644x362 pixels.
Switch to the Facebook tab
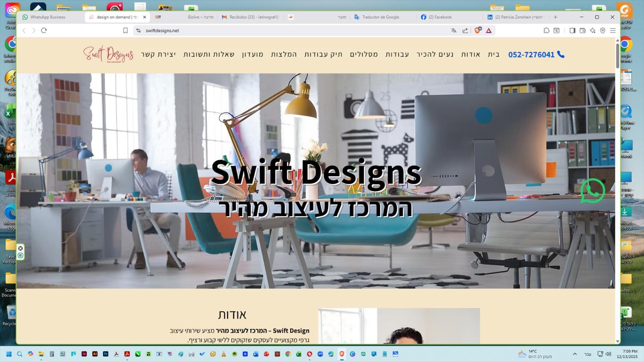[449, 17]
